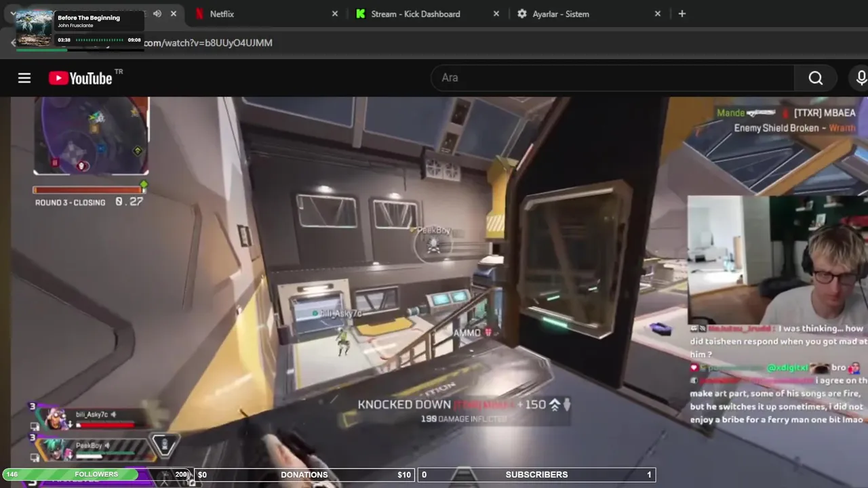Close the Ayarlar - Sistem tab
This screenshot has height=488, width=868.
(658, 14)
